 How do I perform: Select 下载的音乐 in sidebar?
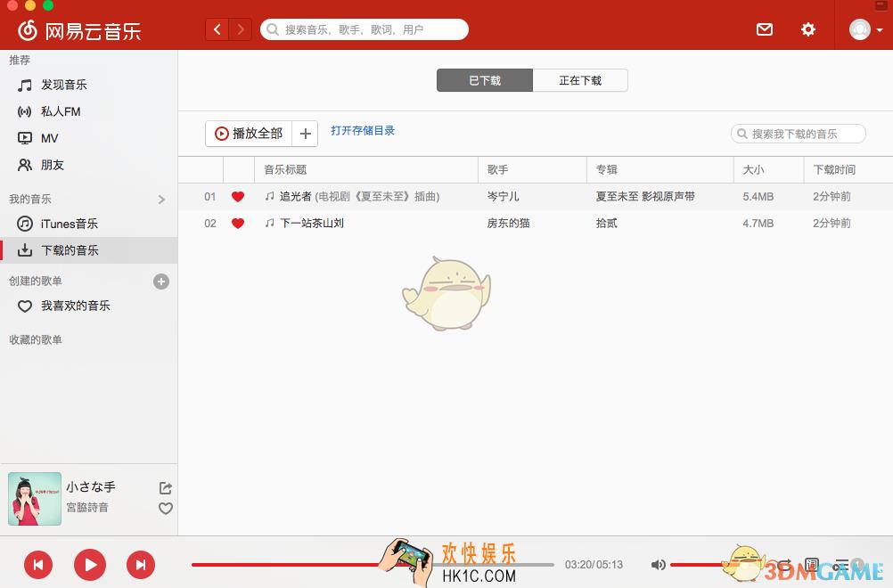pos(89,250)
